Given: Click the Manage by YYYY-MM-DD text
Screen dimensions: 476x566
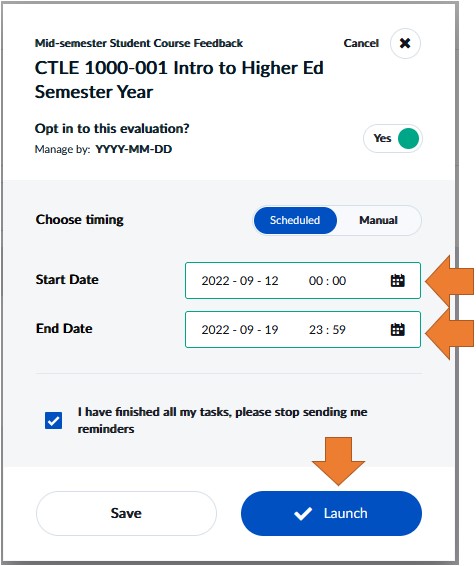Looking at the screenshot, I should coord(103,149).
